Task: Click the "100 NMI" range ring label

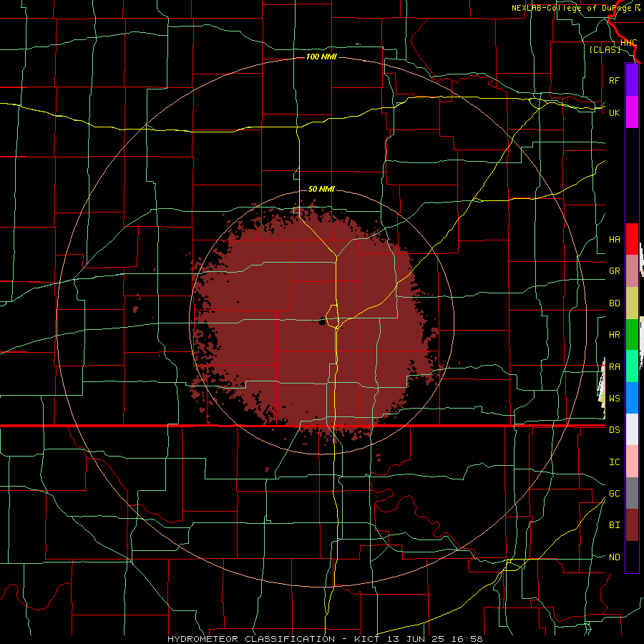Action: tap(321, 57)
